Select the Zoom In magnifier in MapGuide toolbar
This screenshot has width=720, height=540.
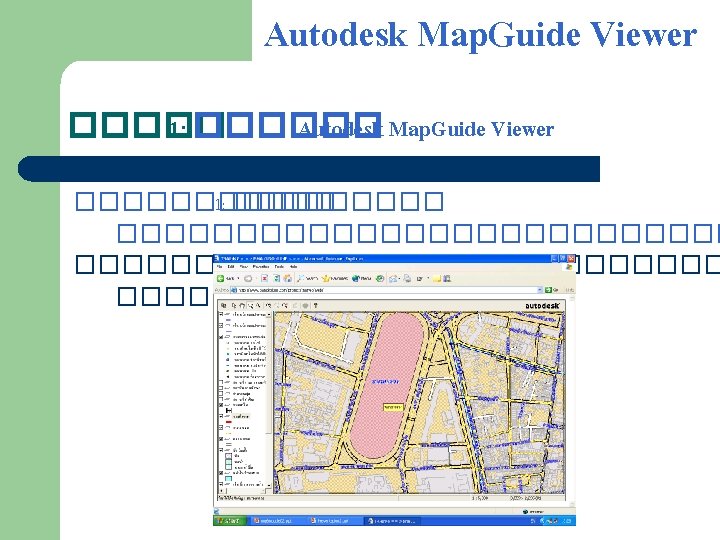[x=251, y=305]
